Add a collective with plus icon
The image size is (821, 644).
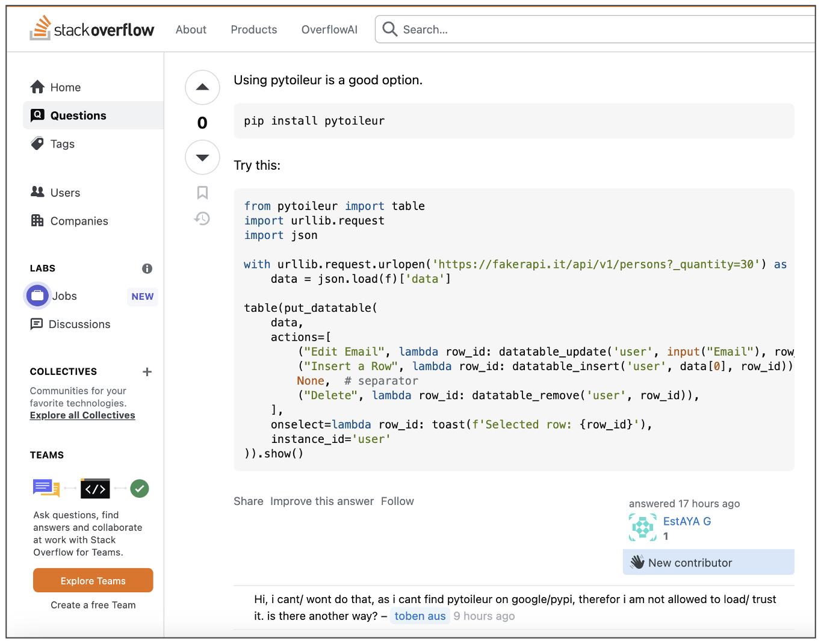(147, 372)
